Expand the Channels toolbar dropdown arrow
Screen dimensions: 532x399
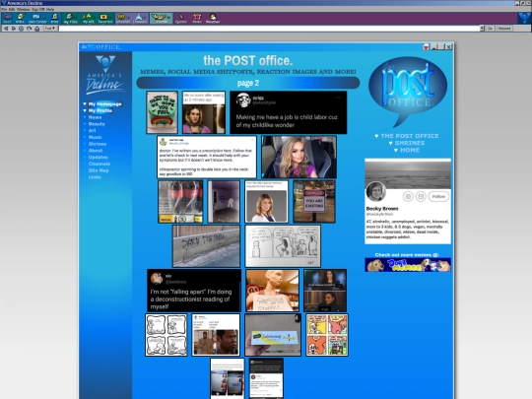[x=145, y=17]
